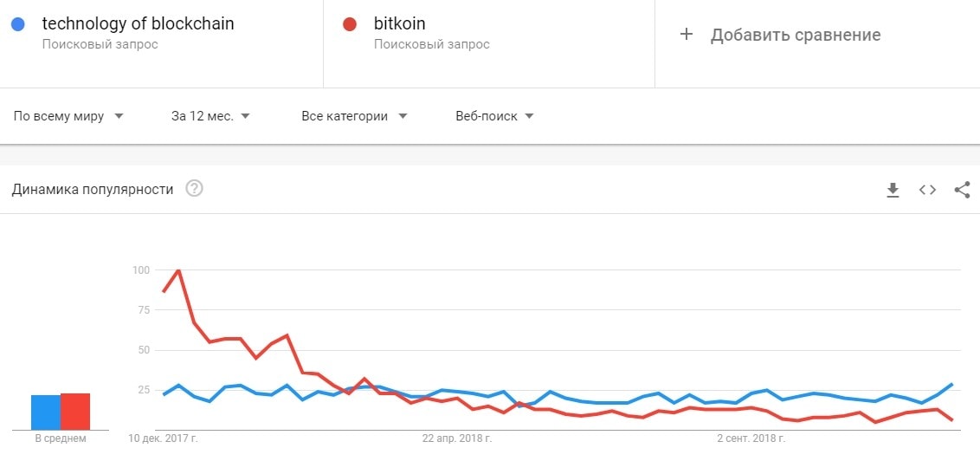Image resolution: width=980 pixels, height=461 pixels.
Task: Open the embed code icon
Action: [927, 190]
